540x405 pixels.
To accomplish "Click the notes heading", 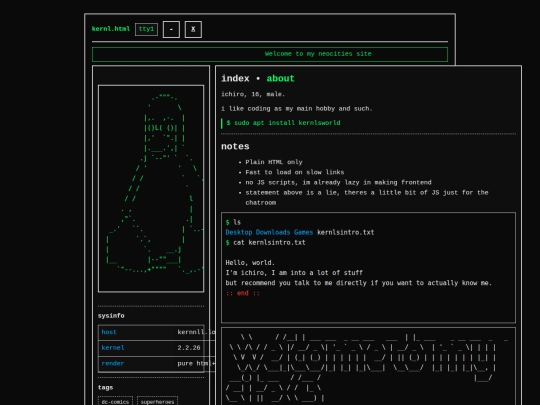I will pos(235,146).
